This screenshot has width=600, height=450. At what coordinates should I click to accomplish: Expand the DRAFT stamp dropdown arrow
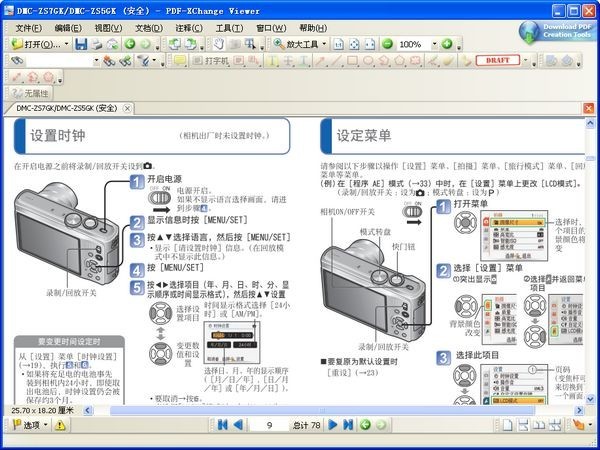pyautogui.click(x=525, y=60)
